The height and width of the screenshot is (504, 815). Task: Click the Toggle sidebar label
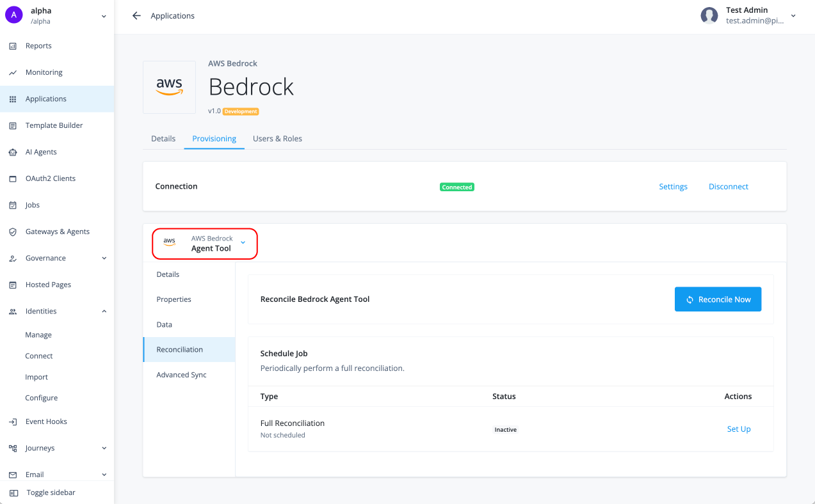coord(51,493)
